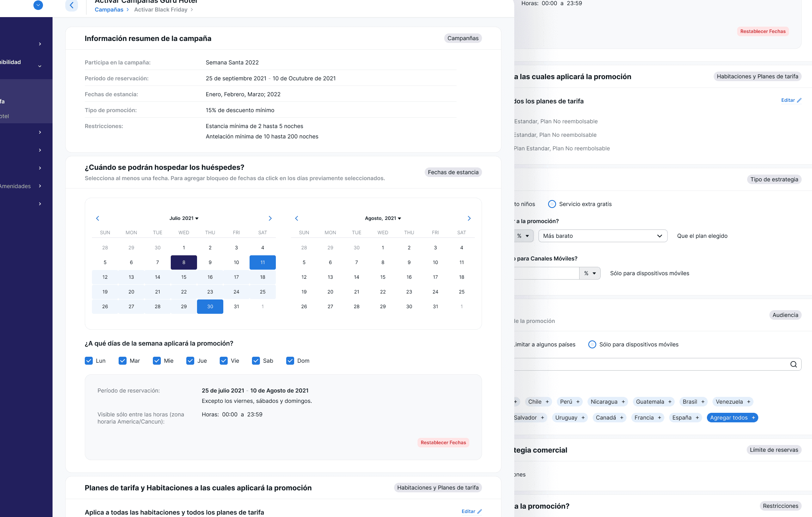This screenshot has height=517, width=812.
Task: Select July 15 in the calendar
Action: coord(184,277)
